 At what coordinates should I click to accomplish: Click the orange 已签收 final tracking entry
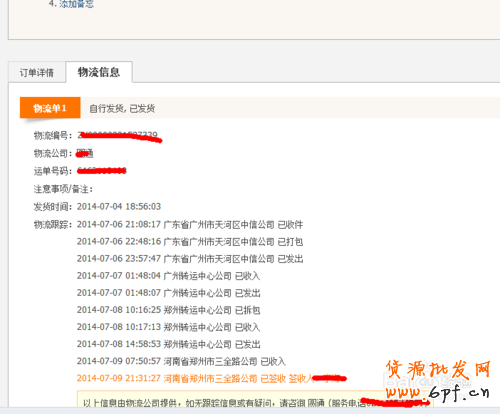click(x=212, y=378)
